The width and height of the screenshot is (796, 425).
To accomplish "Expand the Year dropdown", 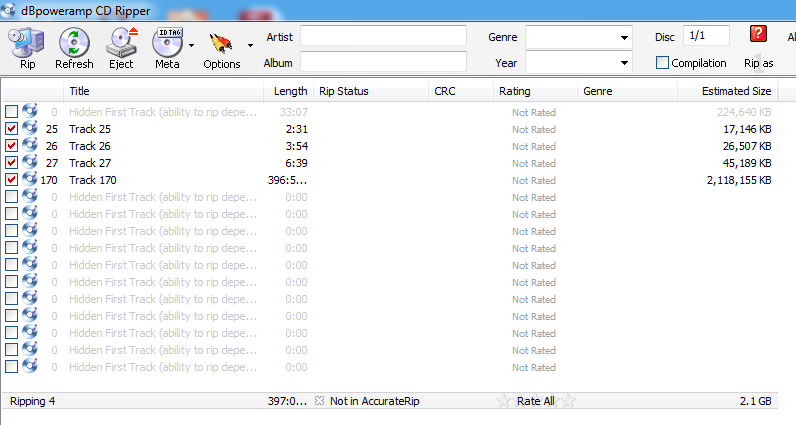I will click(624, 63).
